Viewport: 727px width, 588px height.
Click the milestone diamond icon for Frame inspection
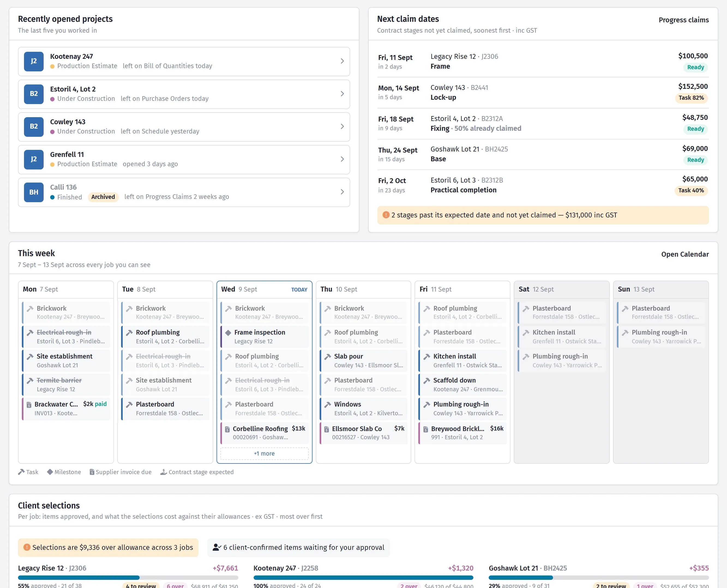pos(228,333)
